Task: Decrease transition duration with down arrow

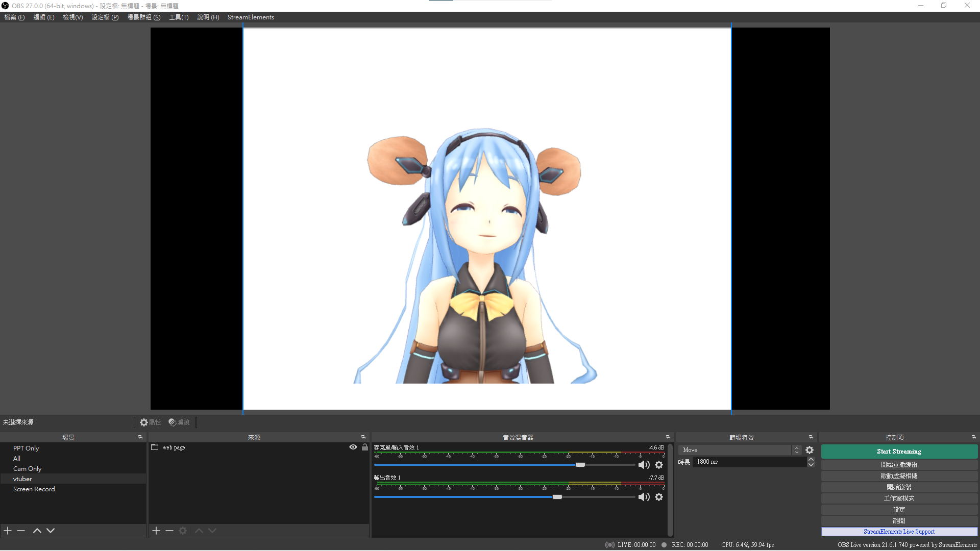Action: pyautogui.click(x=811, y=465)
